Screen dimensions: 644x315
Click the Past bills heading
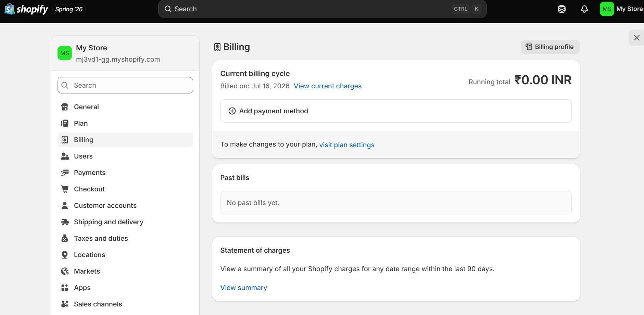click(x=235, y=178)
